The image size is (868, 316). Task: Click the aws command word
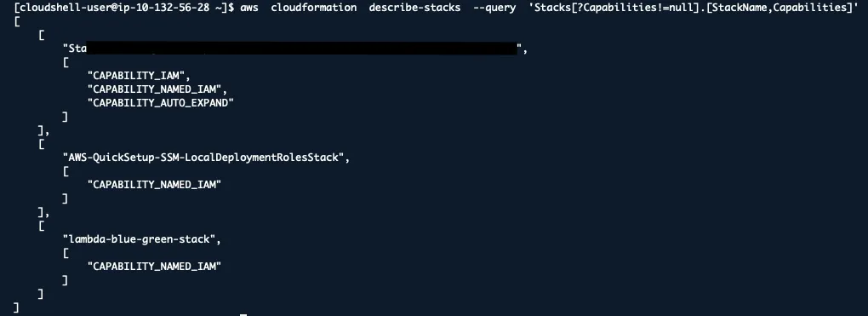click(249, 9)
